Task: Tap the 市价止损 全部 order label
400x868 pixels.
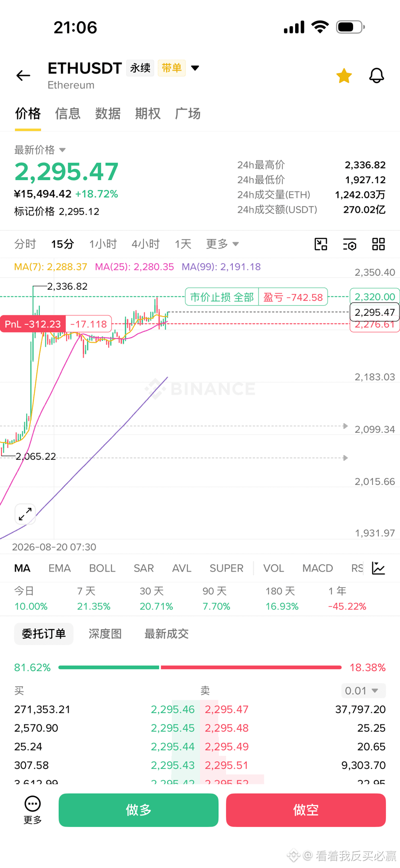Action: click(x=222, y=297)
